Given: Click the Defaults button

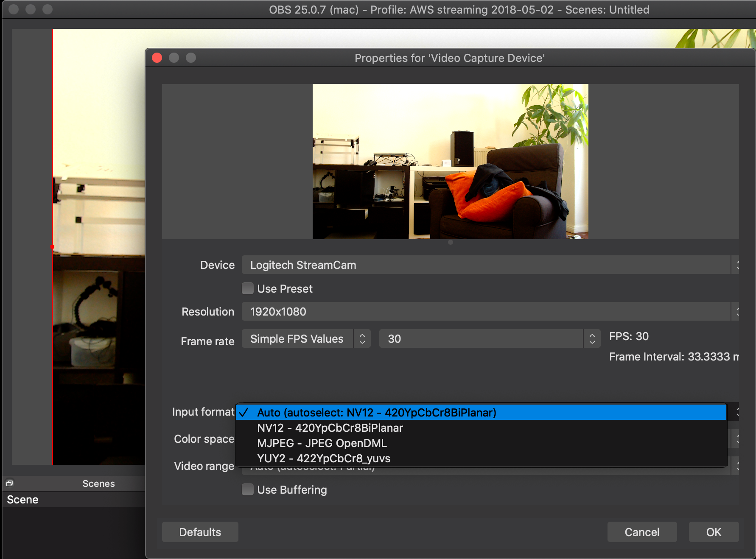Looking at the screenshot, I should [x=200, y=532].
